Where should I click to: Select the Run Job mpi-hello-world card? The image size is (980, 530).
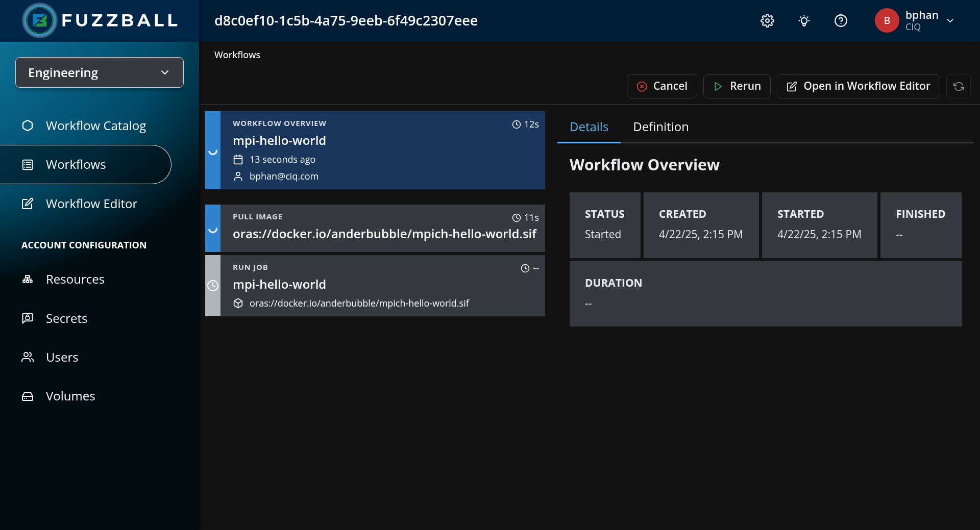(375, 285)
